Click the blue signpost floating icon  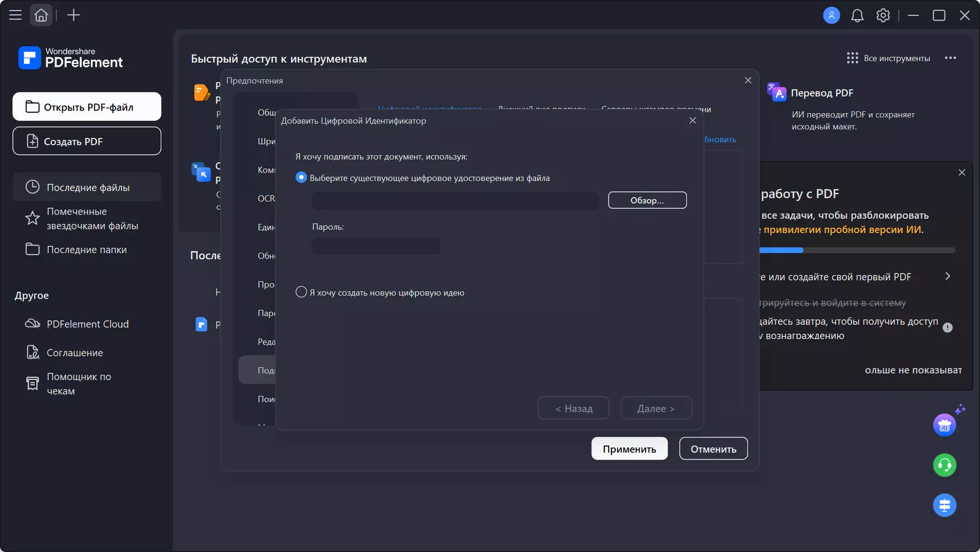(945, 505)
